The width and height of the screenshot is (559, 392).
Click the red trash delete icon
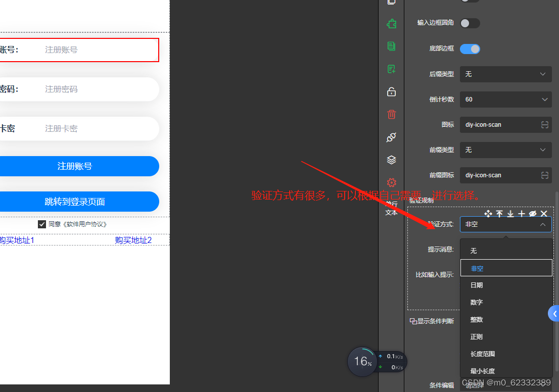pyautogui.click(x=391, y=114)
